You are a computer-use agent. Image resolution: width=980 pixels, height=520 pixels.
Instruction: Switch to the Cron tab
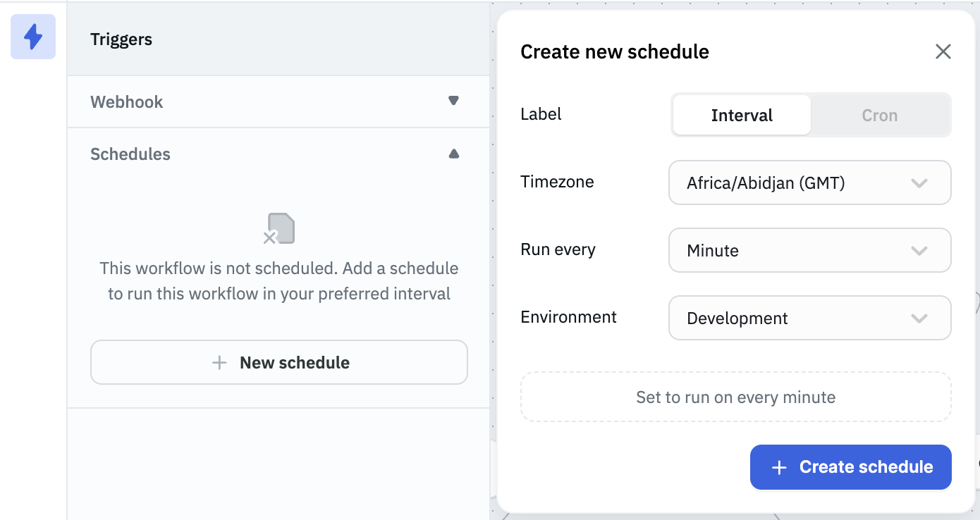click(879, 116)
